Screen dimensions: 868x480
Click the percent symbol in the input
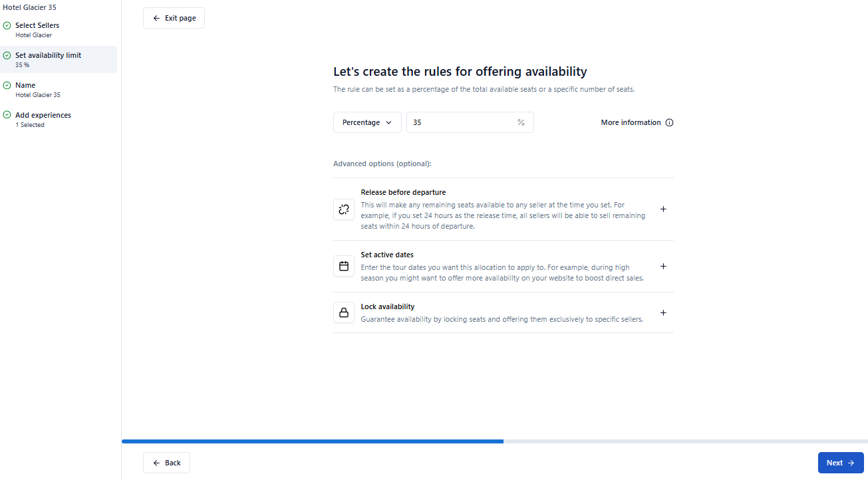coord(521,122)
